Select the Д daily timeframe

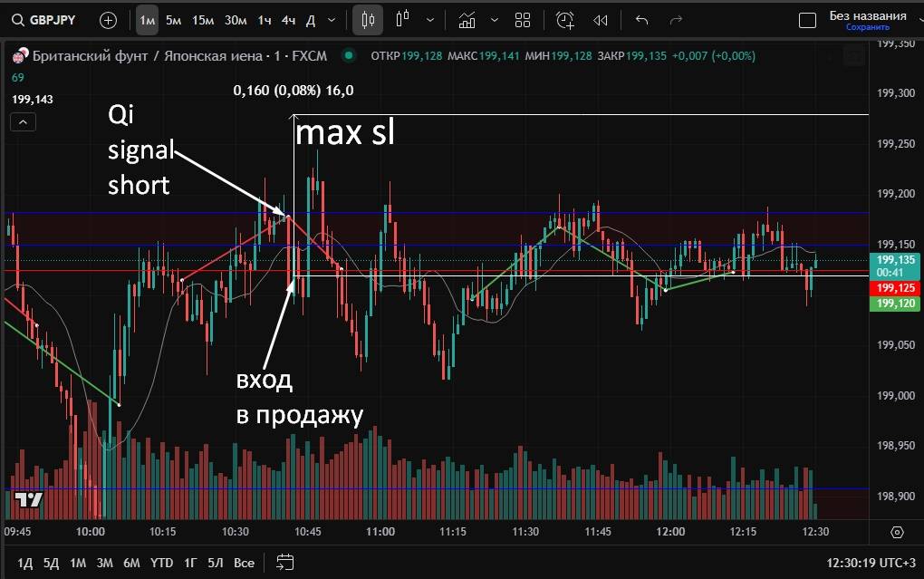(311, 21)
